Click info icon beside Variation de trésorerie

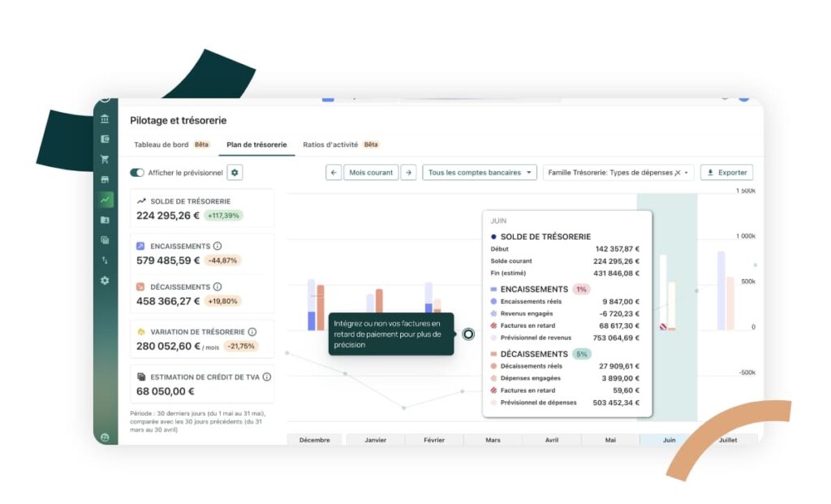[252, 331]
